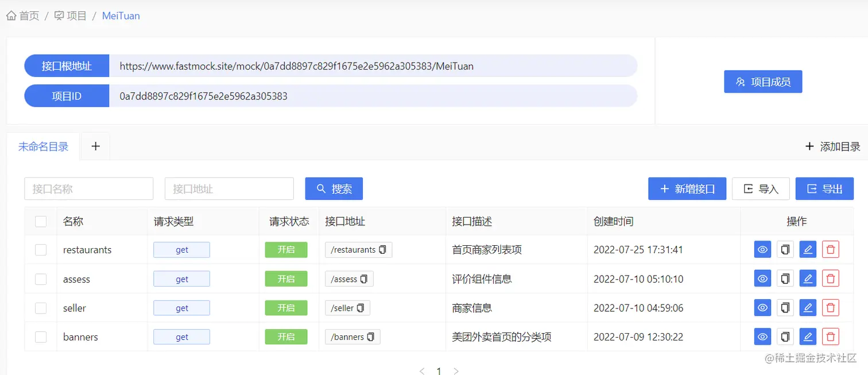Click the restaurants name cell
The image size is (868, 375).
[x=87, y=250]
